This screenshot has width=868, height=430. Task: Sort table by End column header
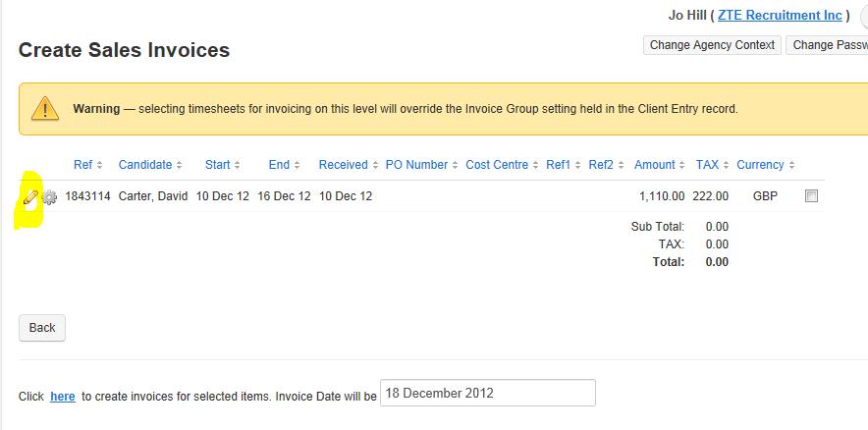tap(279, 164)
